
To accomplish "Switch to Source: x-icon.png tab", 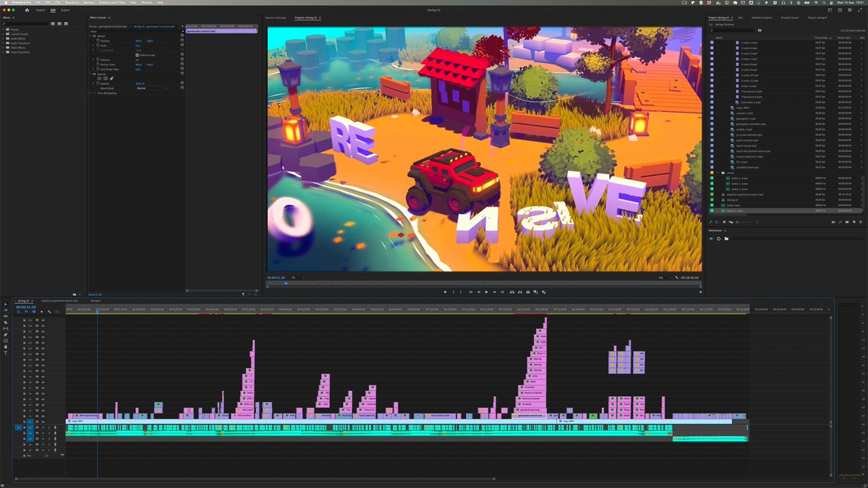I will [277, 17].
